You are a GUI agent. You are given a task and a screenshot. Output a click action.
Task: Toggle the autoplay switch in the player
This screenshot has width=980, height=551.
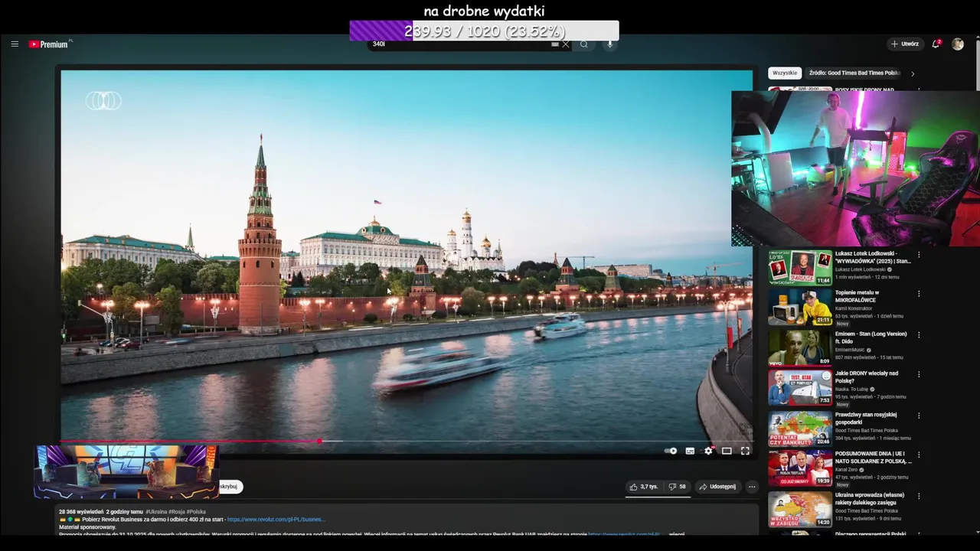pos(671,451)
